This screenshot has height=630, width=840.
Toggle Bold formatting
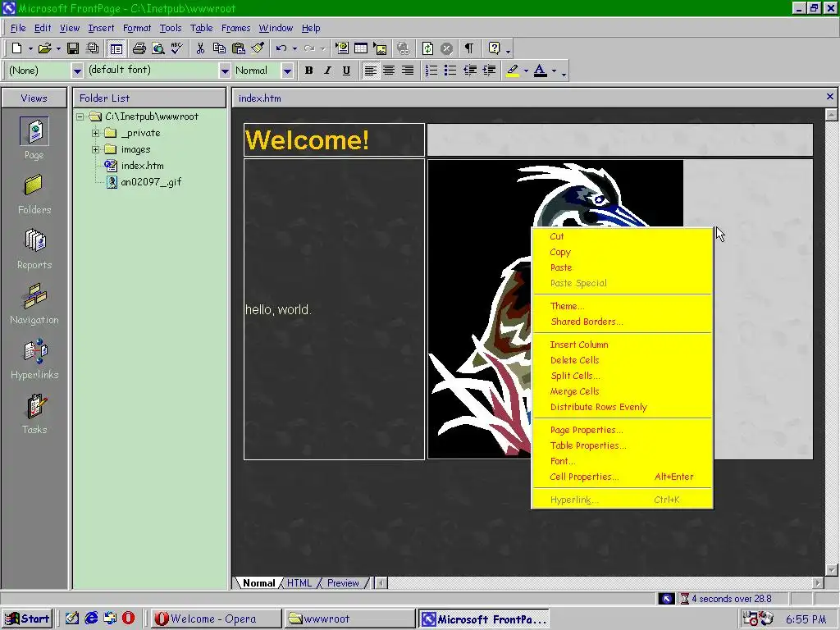pos(308,71)
